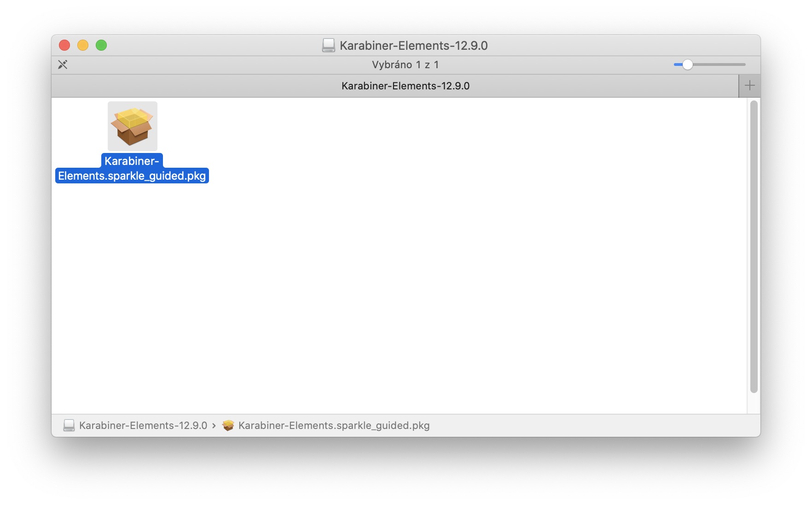
Task: Select the Karabiner-Elements.sparkle_guided.pkg package icon
Action: tap(132, 126)
